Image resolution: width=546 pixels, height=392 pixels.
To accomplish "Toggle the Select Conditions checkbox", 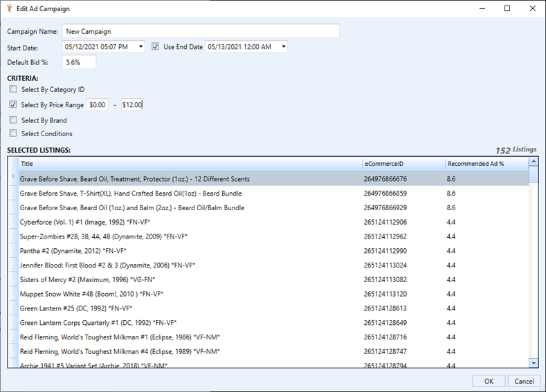I will pos(13,133).
